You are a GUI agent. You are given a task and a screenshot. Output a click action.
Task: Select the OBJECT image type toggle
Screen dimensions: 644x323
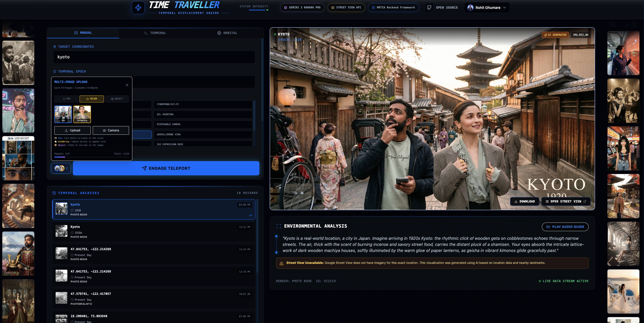pyautogui.click(x=117, y=99)
